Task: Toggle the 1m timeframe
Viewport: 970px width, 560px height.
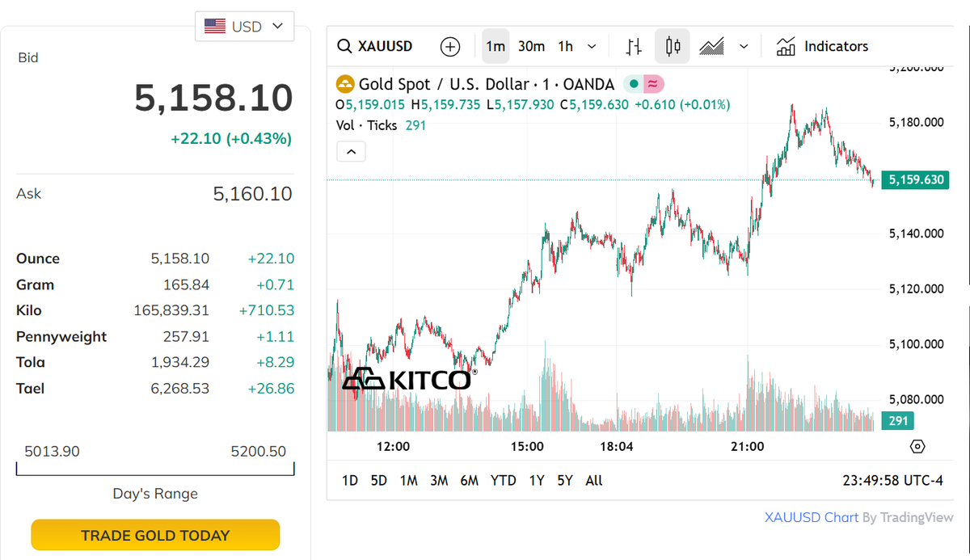Action: [x=496, y=46]
